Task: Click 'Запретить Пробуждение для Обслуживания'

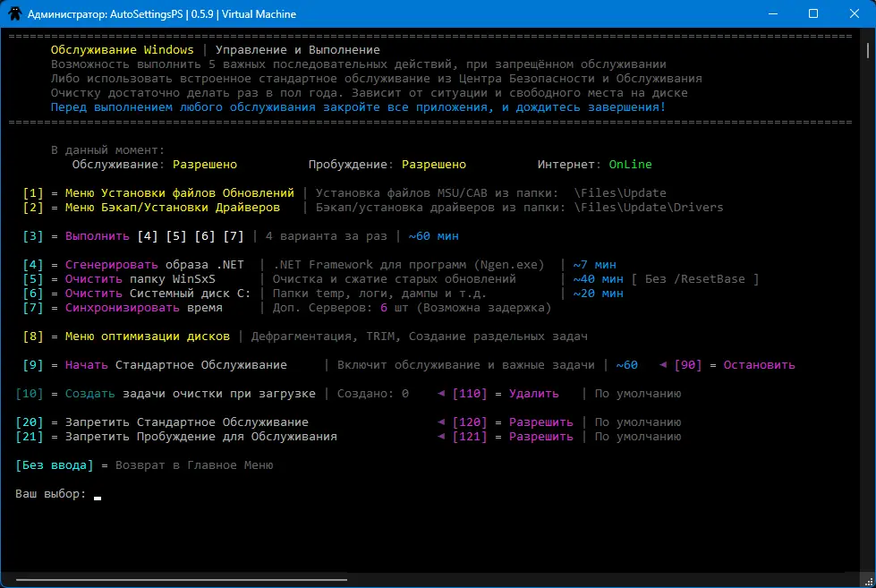Action: click(201, 436)
